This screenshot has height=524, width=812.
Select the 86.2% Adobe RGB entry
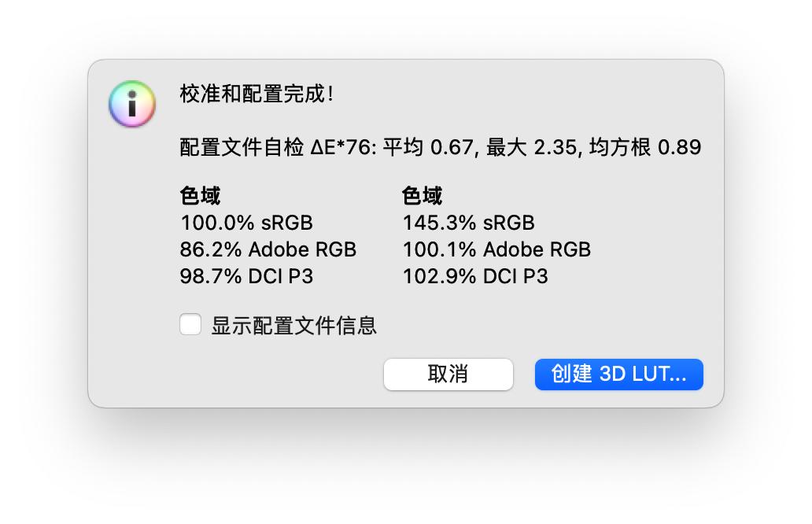267,249
